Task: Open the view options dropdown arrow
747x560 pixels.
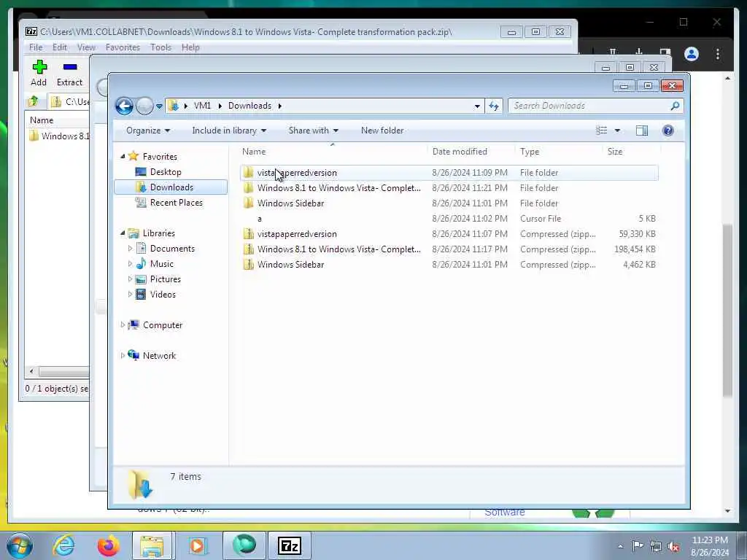Action: point(617,131)
